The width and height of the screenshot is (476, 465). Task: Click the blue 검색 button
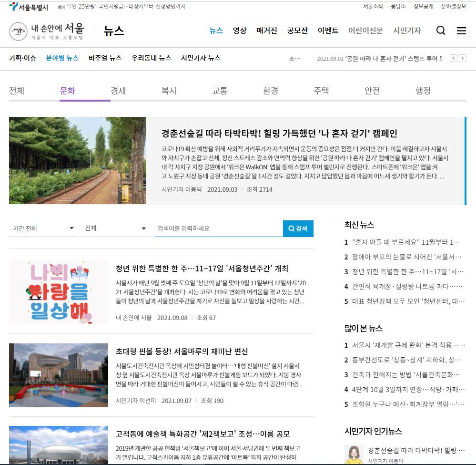pyautogui.click(x=298, y=228)
